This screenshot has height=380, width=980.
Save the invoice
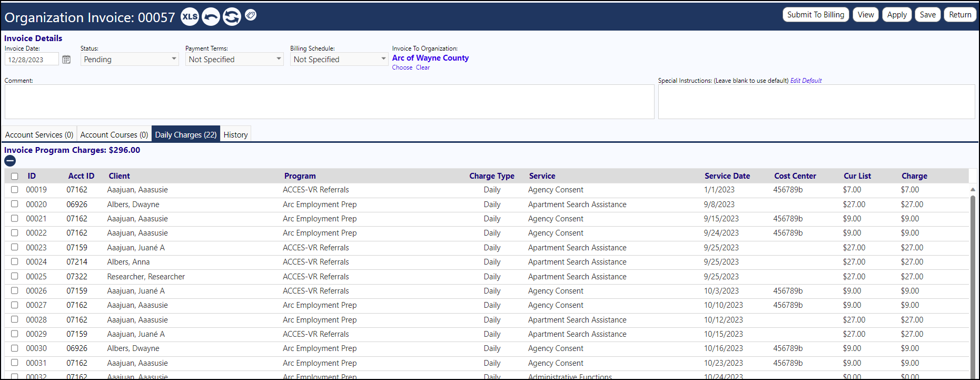928,15
